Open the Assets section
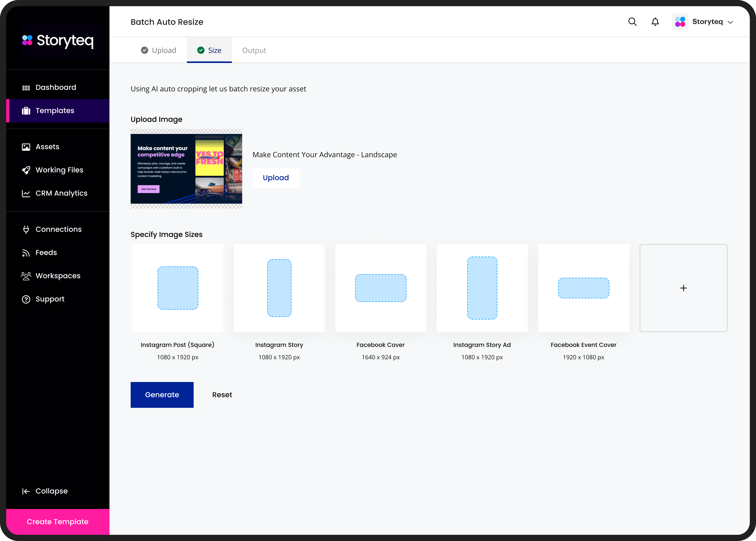756x541 pixels. [x=47, y=147]
